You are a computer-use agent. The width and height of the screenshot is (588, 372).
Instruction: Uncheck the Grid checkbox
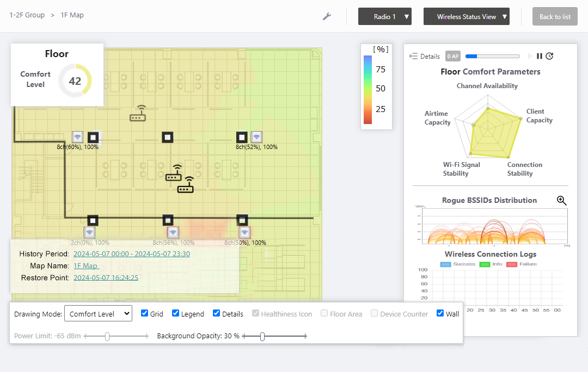click(144, 313)
